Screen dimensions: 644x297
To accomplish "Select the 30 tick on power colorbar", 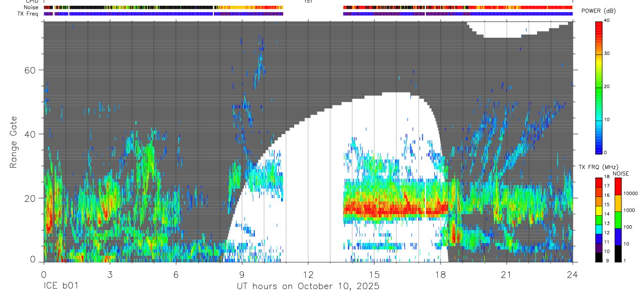I will 607,54.
